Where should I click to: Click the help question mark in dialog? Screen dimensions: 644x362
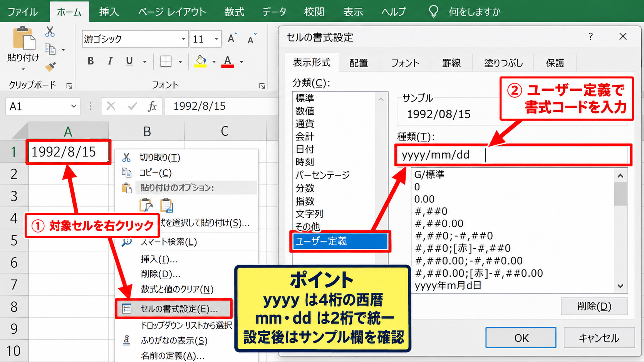pyautogui.click(x=590, y=37)
